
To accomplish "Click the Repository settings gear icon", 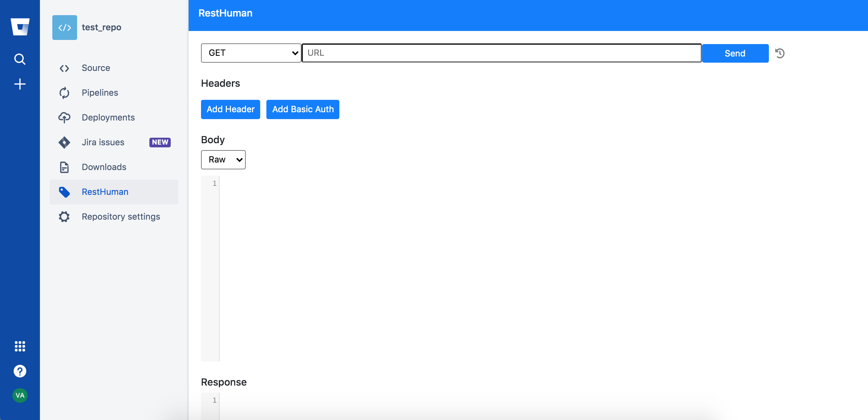I will click(64, 217).
